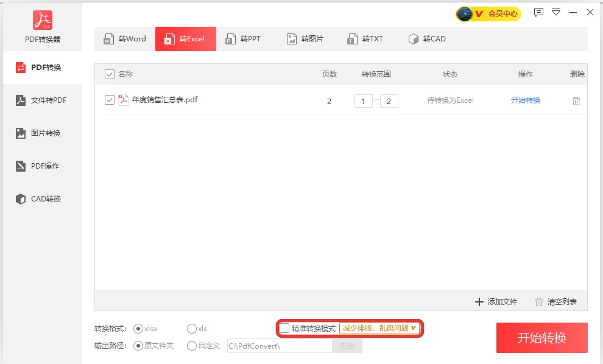This screenshot has width=603, height=364.
Task: Switch to the 转TXT tab
Action: tap(365, 39)
